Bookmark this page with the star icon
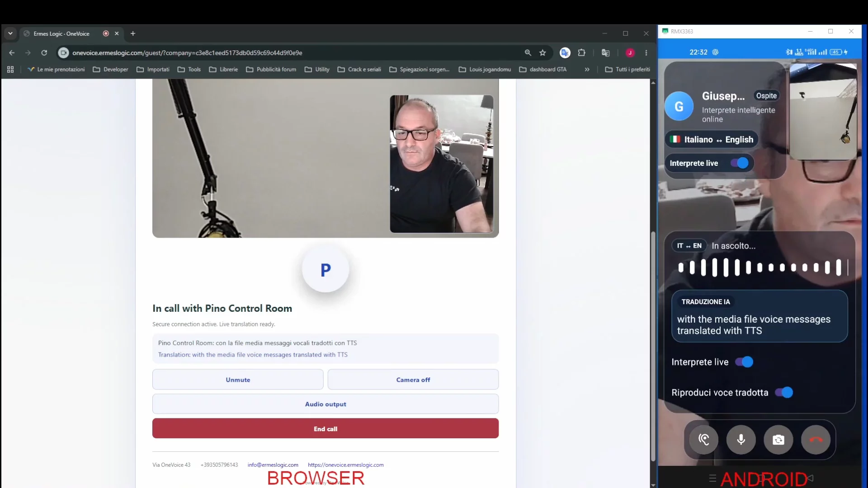The width and height of the screenshot is (868, 488). coord(542,53)
